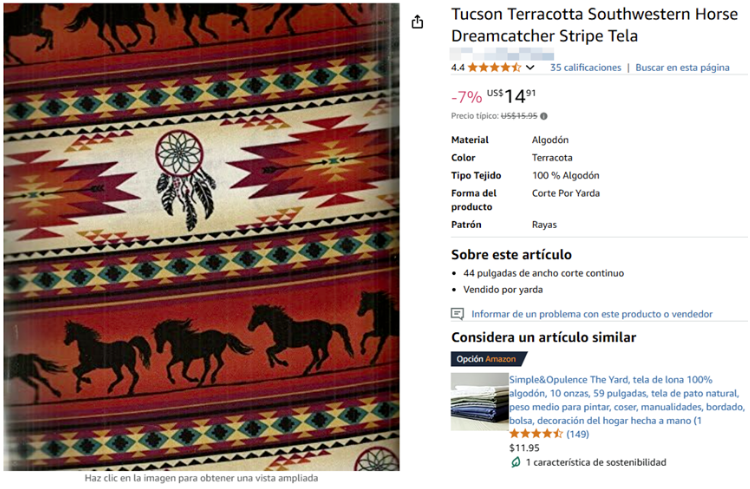Click the info icon next to Precio típico
Screen dimensions: 750x489
[x=544, y=116]
